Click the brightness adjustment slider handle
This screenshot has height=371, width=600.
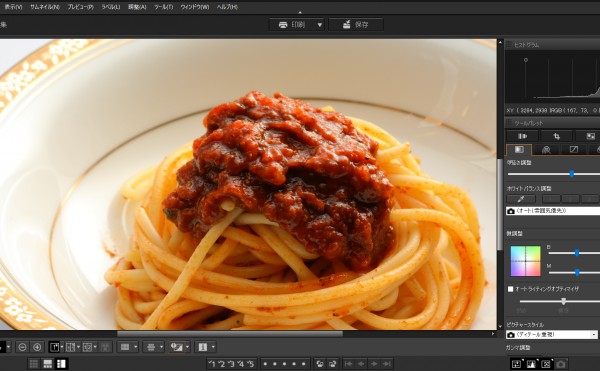pyautogui.click(x=572, y=174)
